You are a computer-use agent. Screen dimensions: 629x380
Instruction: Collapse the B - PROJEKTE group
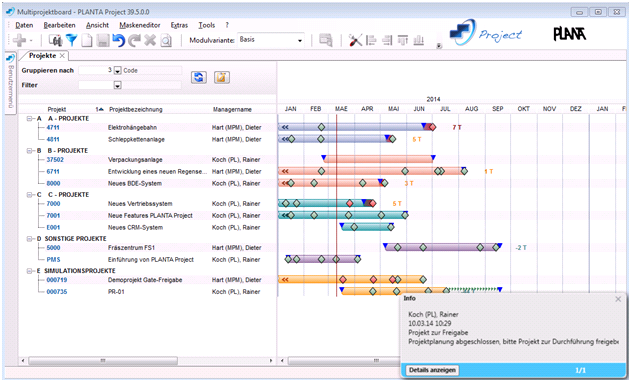29,151
